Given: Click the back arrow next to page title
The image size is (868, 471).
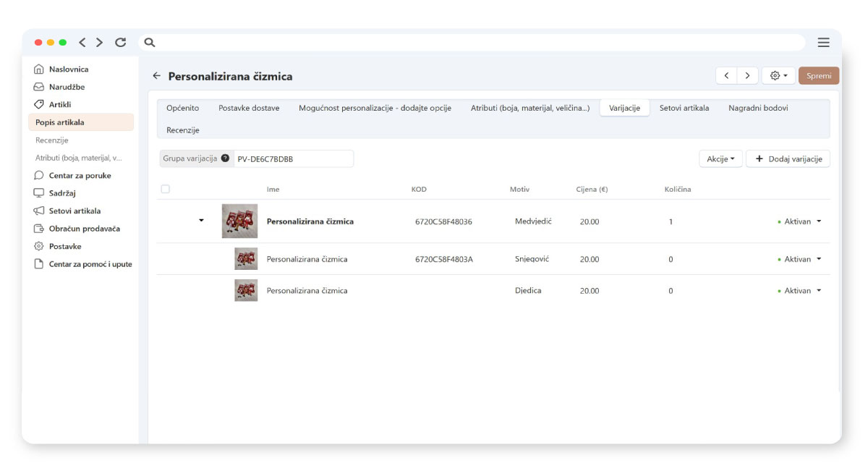Looking at the screenshot, I should [156, 76].
